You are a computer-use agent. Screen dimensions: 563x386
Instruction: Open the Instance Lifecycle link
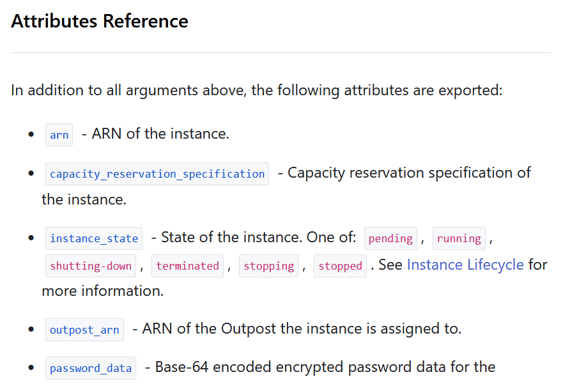coord(465,265)
